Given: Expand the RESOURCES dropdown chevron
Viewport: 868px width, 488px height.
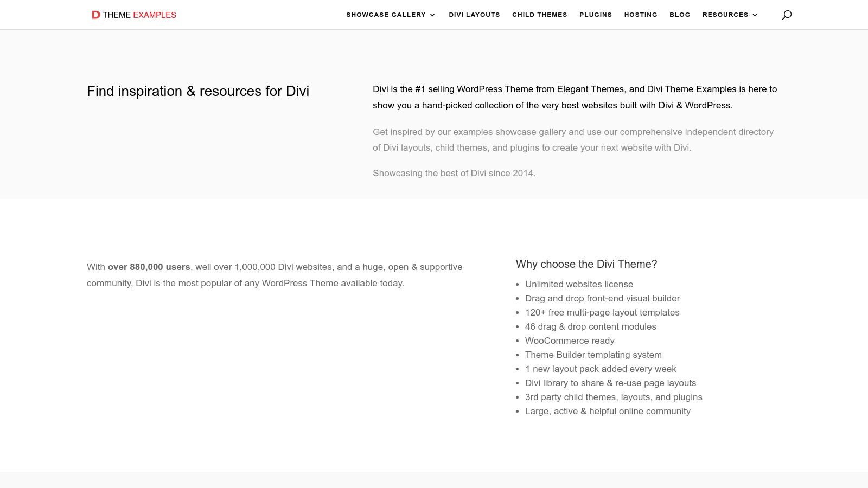Looking at the screenshot, I should [x=755, y=15].
